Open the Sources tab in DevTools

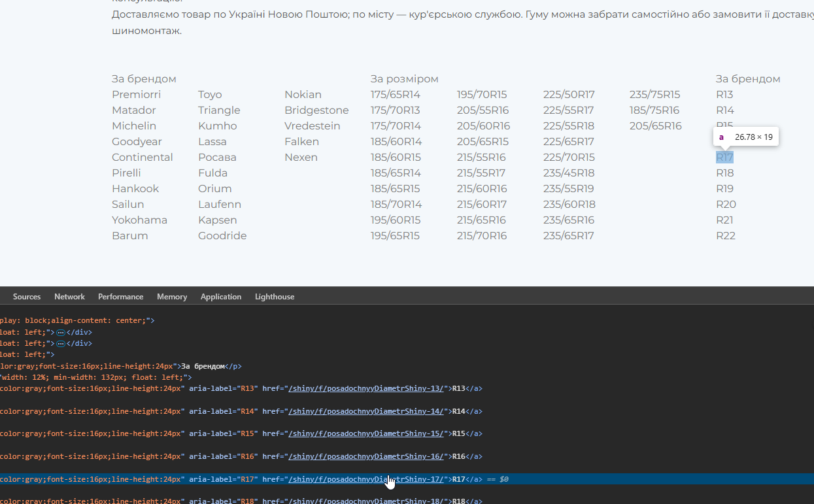pyautogui.click(x=27, y=297)
